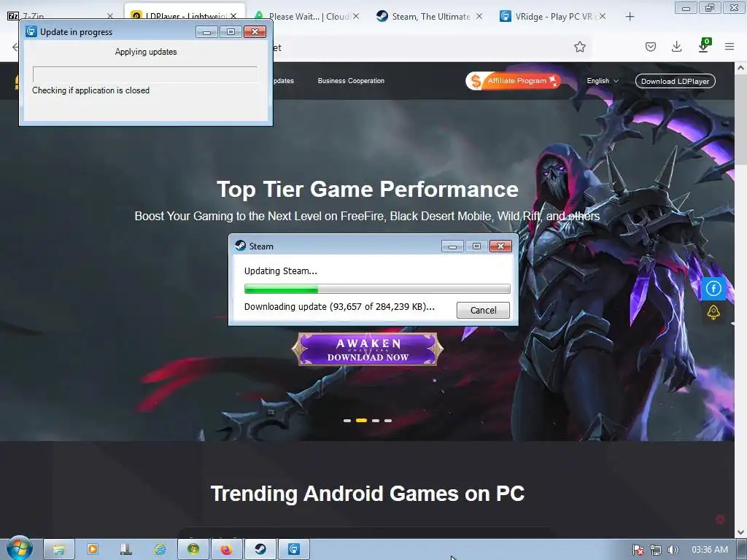Close the Please Wait Cloud tab

356,16
